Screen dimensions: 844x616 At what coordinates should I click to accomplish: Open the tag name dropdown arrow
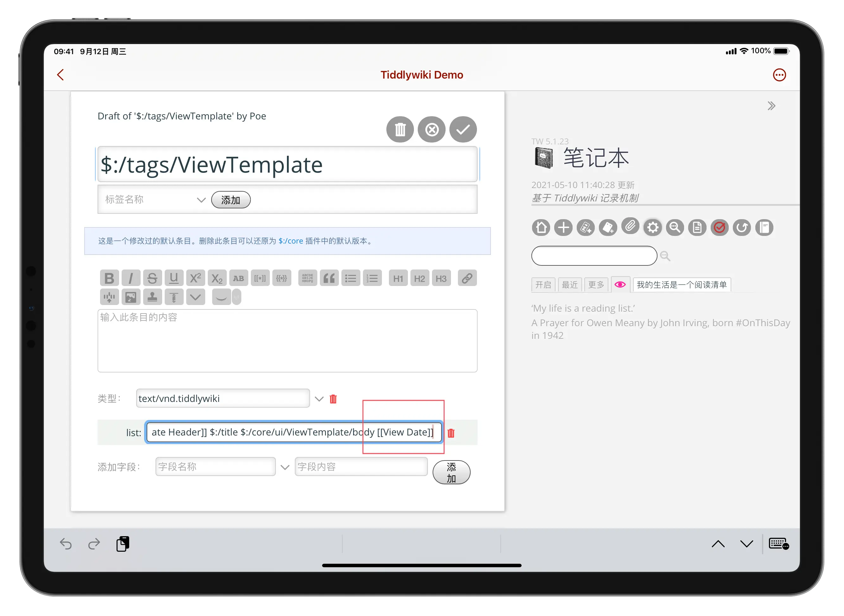(x=201, y=200)
